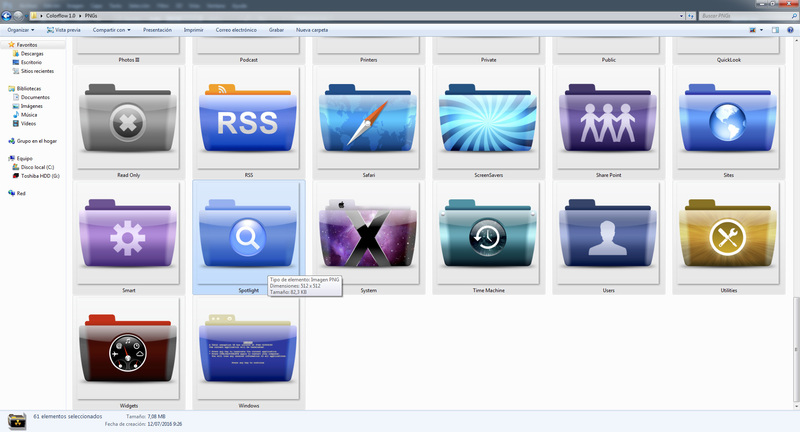The image size is (800, 432).
Task: Open Descargas in the sidebar
Action: (28, 54)
